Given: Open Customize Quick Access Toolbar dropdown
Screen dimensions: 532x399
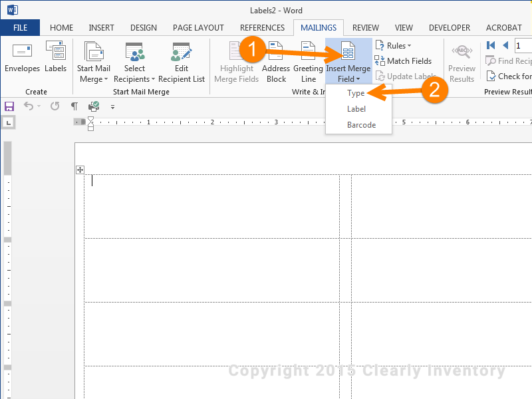Looking at the screenshot, I should click(112, 107).
